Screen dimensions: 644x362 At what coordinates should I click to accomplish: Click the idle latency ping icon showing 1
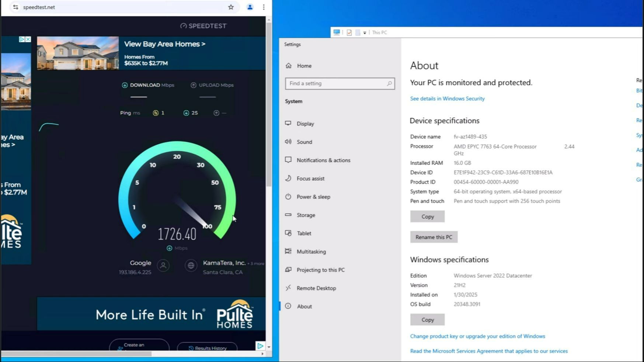click(156, 113)
